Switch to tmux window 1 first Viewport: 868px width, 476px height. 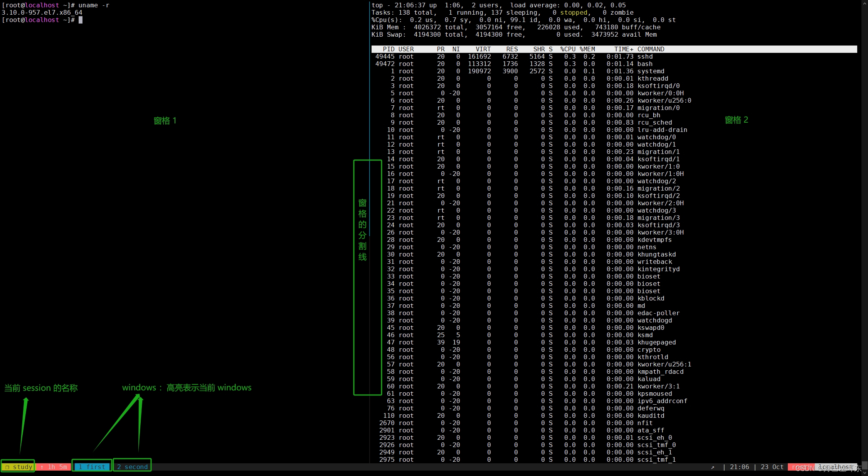click(92, 467)
